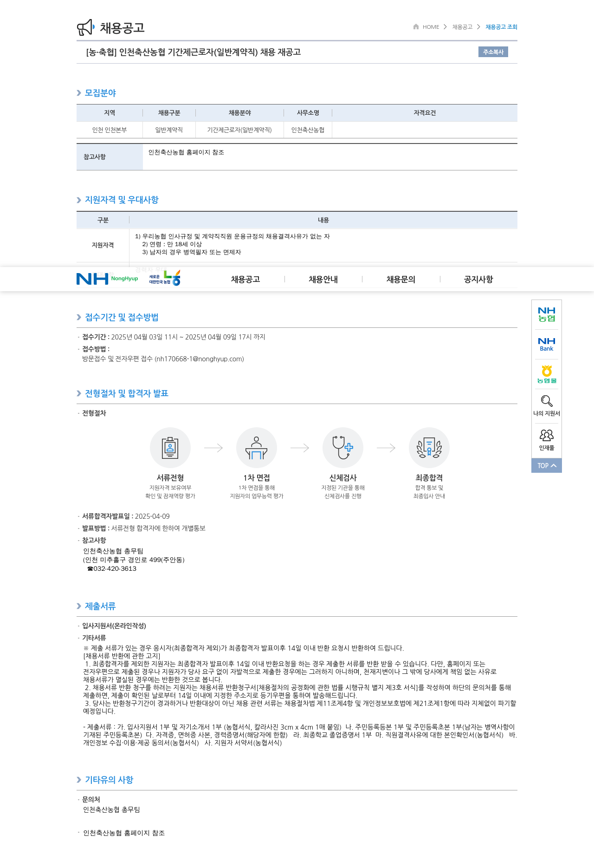Click the megaphone icon beside 채용공고 heading
Screen dimensions: 594x868
coord(86,27)
